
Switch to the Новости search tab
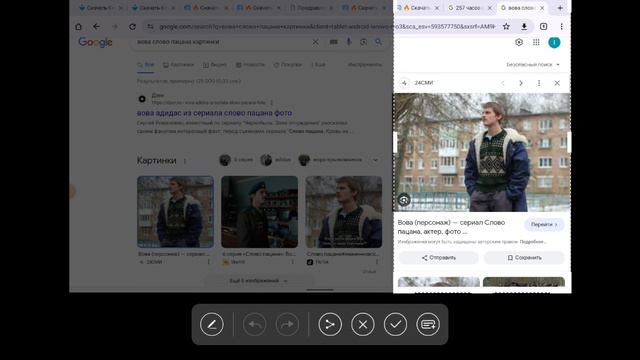[x=250, y=65]
